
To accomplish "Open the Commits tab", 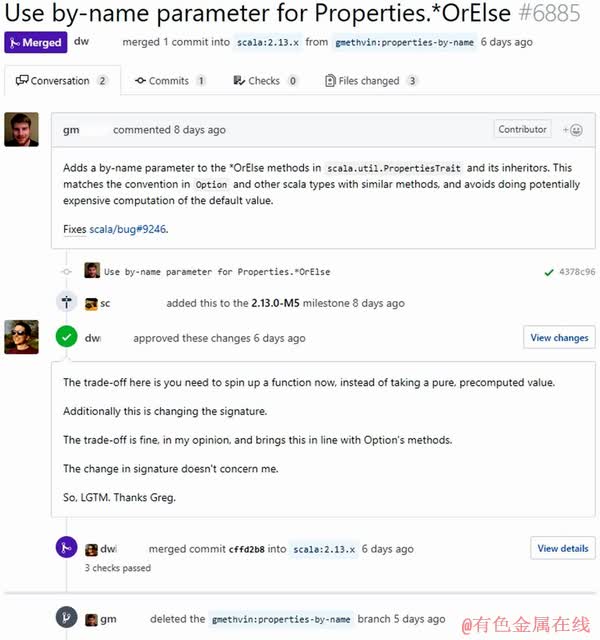I will click(170, 81).
